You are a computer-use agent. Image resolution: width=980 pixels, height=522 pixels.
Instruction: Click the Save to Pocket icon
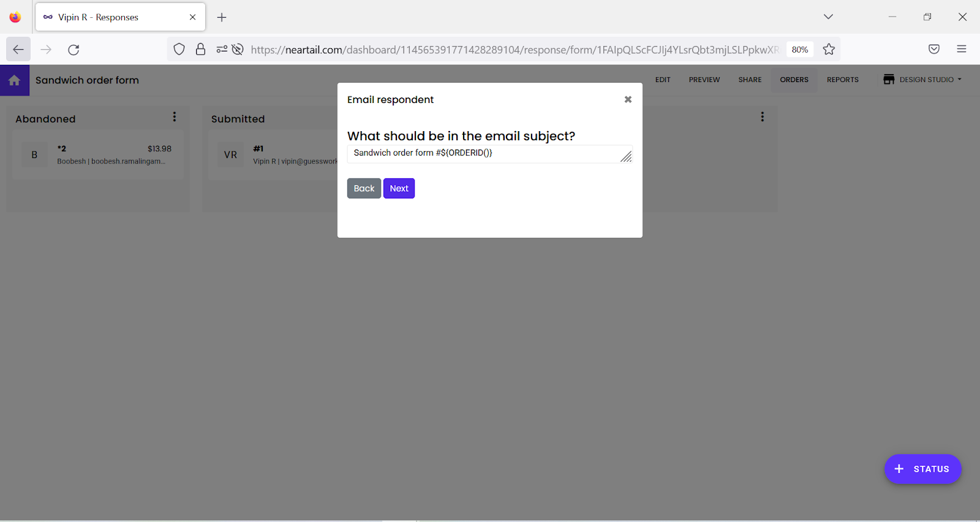[933, 49]
